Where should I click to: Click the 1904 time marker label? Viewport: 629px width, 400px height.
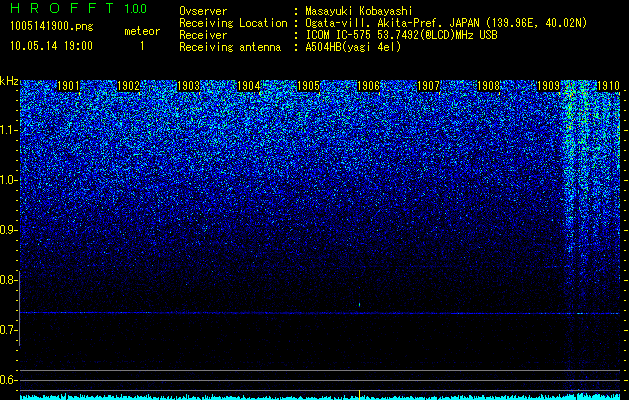click(249, 86)
